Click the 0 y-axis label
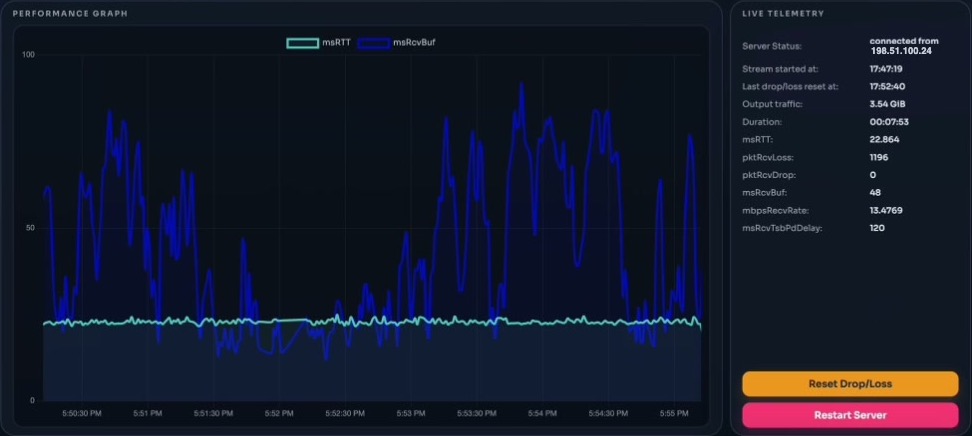This screenshot has width=972, height=436. (x=33, y=400)
